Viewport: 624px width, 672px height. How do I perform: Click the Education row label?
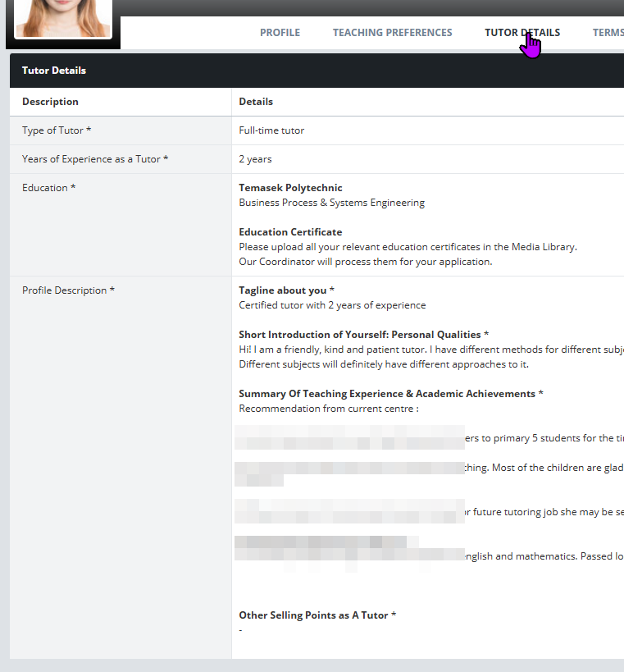[48, 188]
